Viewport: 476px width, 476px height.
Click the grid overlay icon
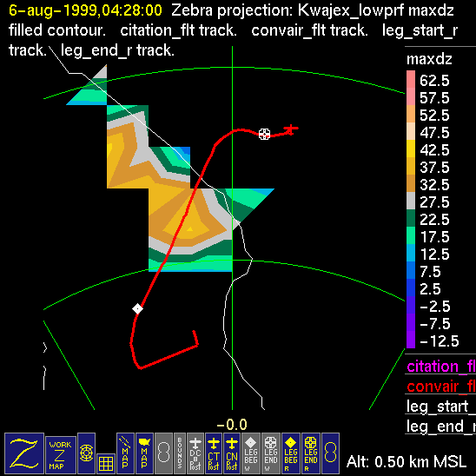coord(106,464)
